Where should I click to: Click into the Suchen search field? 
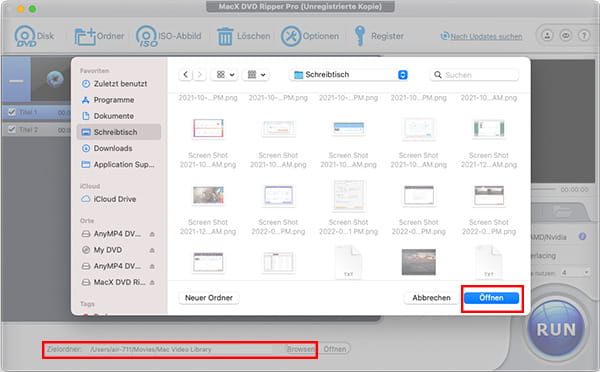[474, 75]
